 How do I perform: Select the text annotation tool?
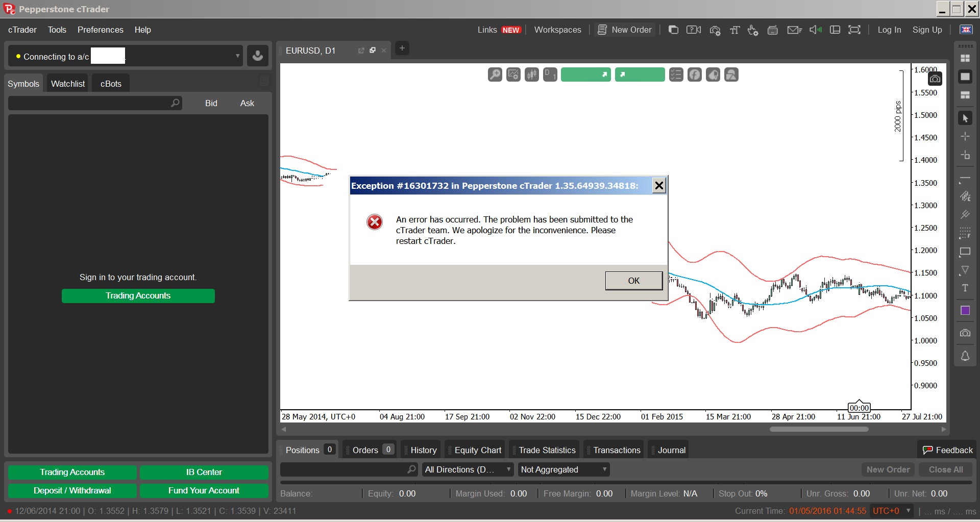pyautogui.click(x=965, y=288)
